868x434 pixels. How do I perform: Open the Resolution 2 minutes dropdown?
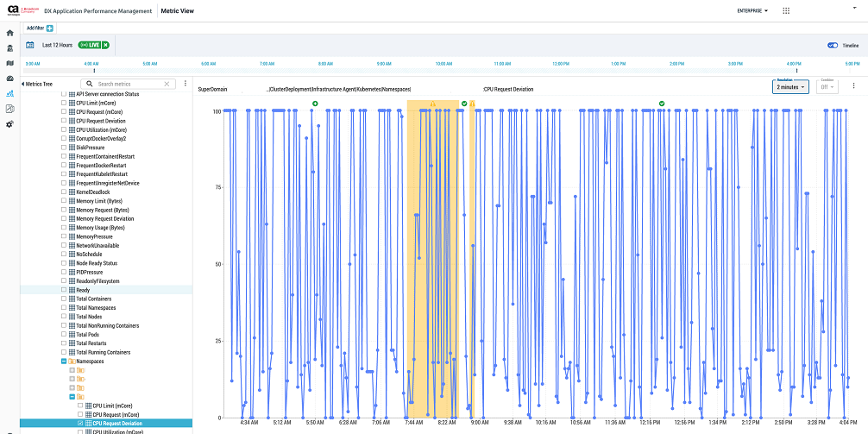point(790,86)
